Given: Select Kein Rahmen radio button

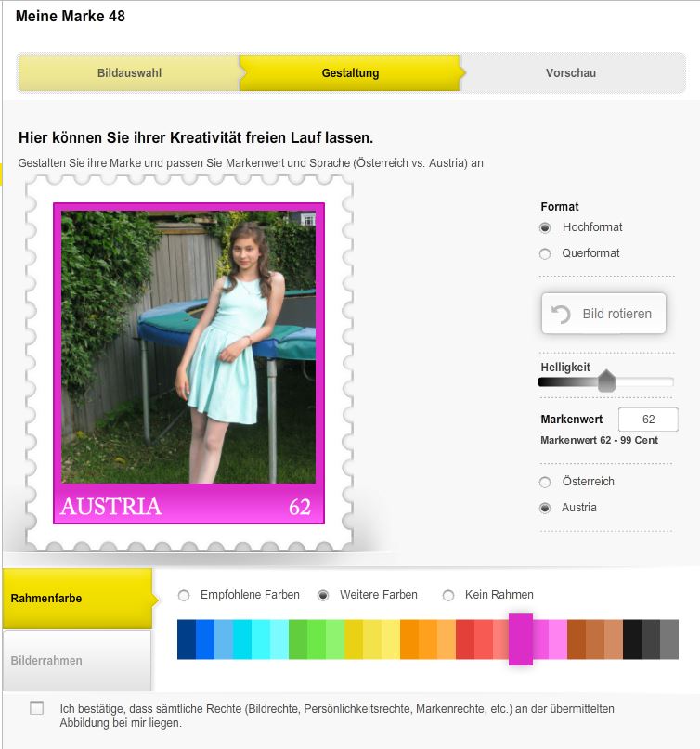Looking at the screenshot, I should pos(448,595).
